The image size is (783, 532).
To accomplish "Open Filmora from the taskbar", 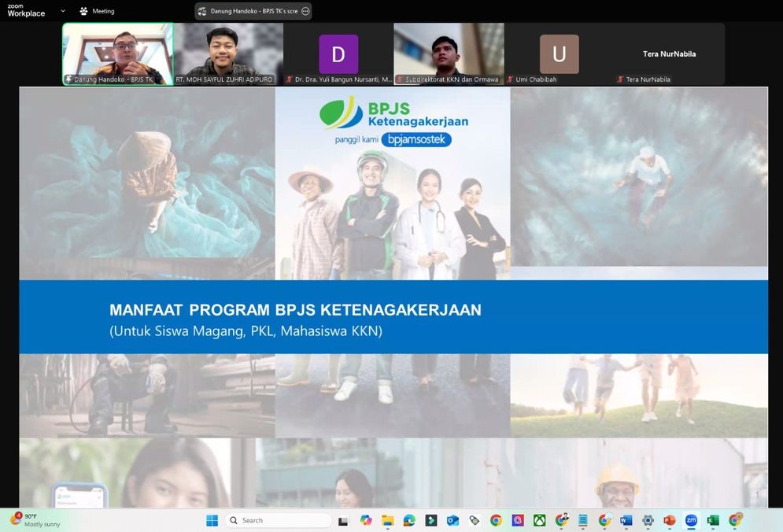I will [431, 520].
